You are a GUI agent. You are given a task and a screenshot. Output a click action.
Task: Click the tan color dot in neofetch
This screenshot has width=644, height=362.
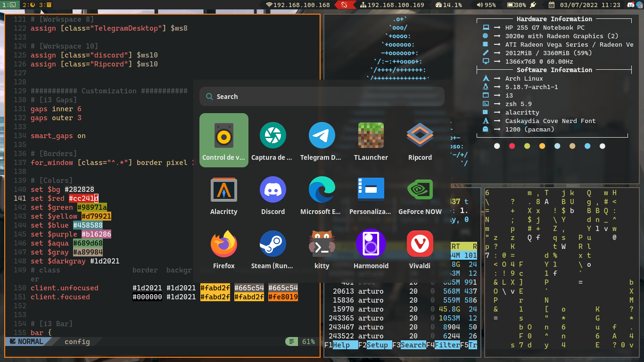572,146
